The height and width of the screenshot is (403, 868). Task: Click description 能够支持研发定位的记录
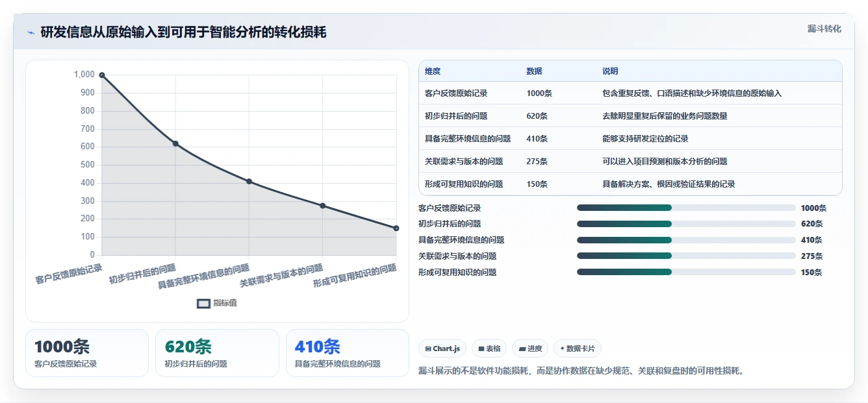click(645, 139)
